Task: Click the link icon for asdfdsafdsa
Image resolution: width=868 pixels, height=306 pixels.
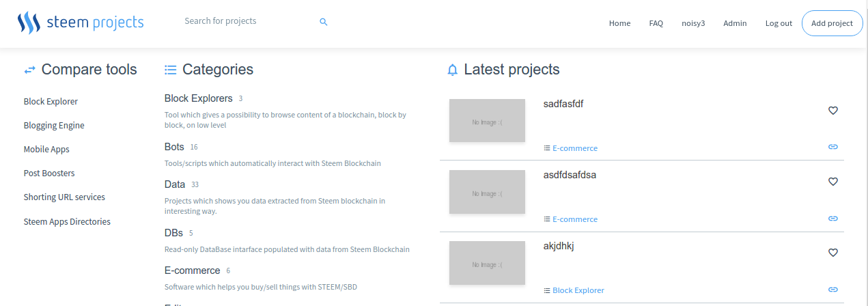Action: (832, 219)
